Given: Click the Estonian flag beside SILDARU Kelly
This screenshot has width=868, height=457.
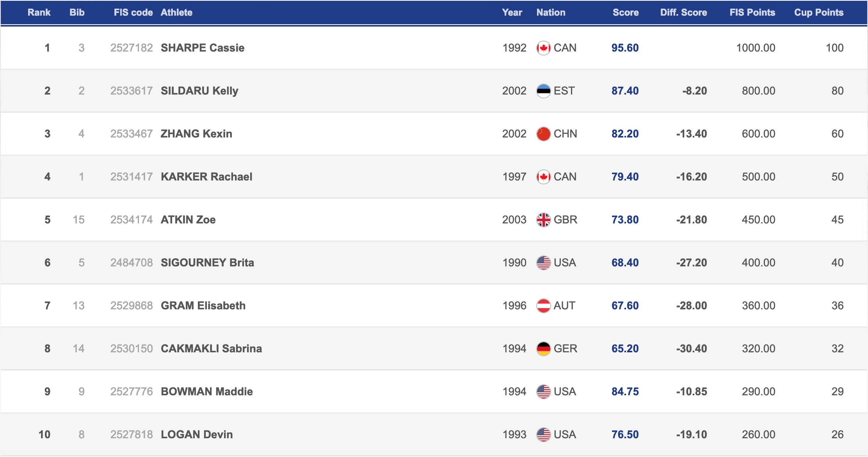Looking at the screenshot, I should [x=544, y=91].
